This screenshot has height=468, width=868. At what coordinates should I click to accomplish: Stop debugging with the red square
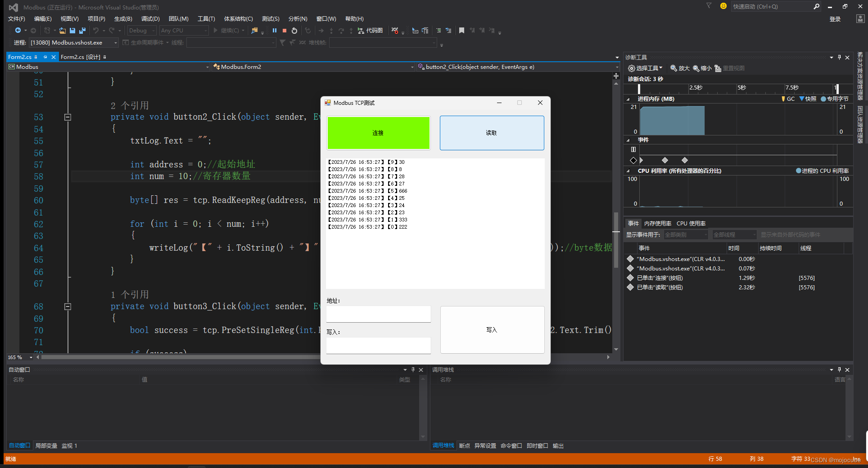285,31
